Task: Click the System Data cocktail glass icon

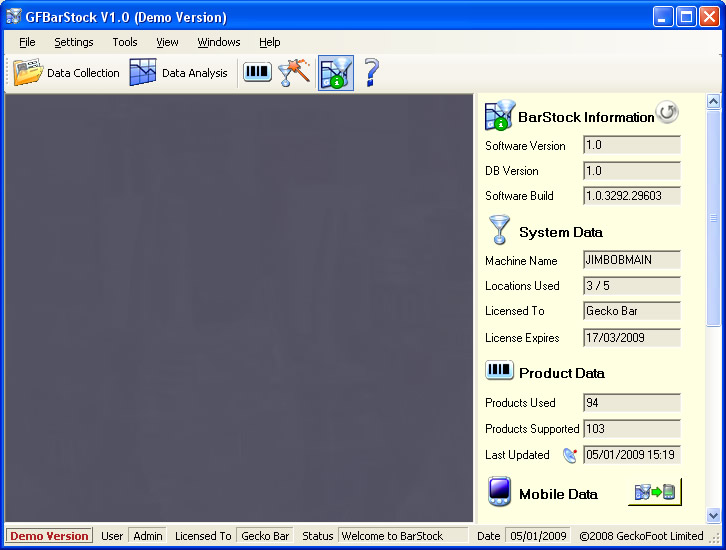Action: [500, 230]
